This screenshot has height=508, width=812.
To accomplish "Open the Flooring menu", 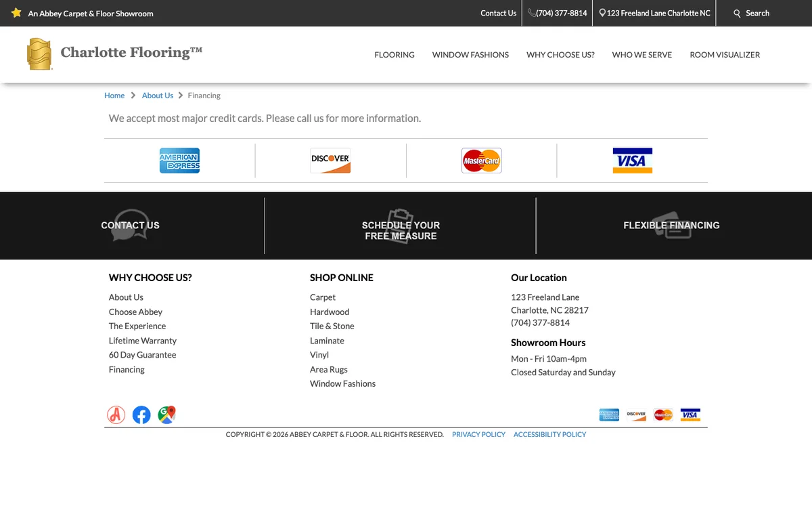I will pos(394,55).
